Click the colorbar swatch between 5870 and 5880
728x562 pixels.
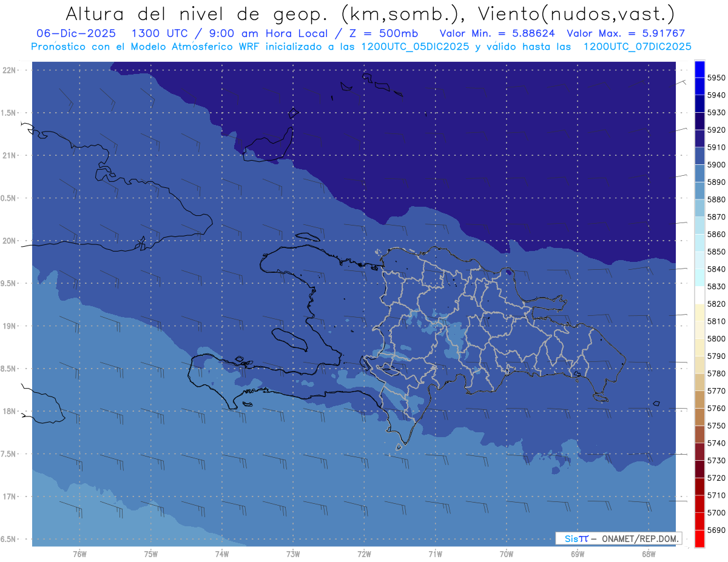pos(699,208)
